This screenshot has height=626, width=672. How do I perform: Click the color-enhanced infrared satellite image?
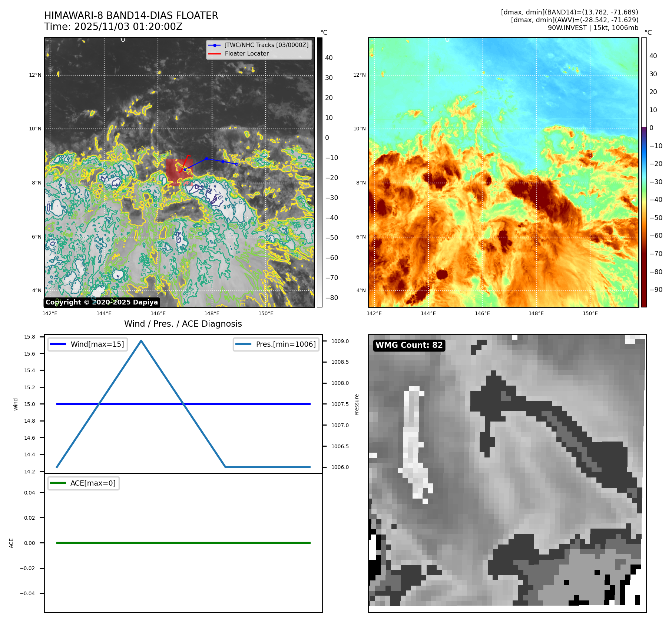[503, 172]
